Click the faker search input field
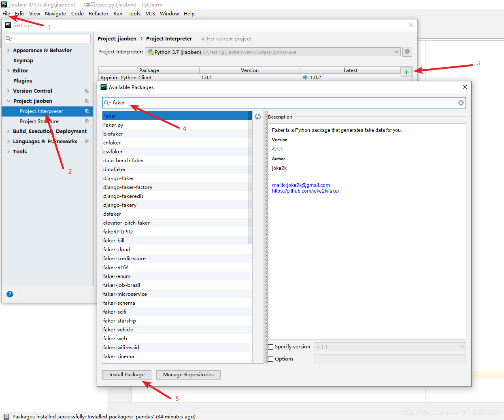This screenshot has width=504, height=420. [x=284, y=103]
